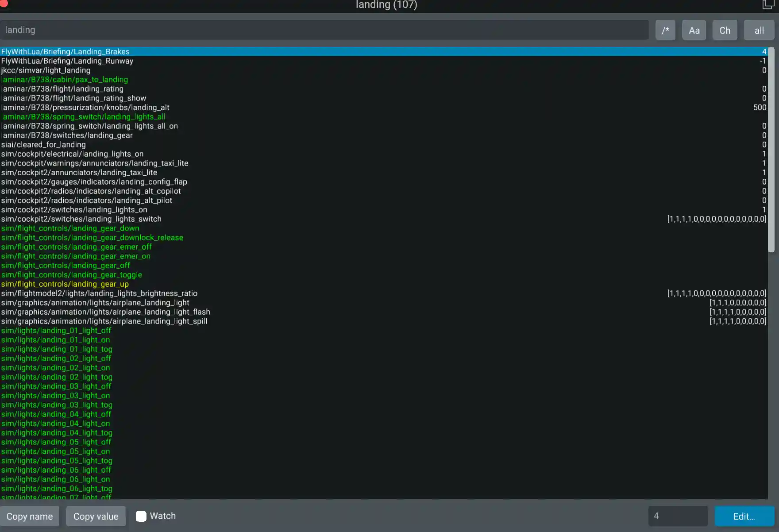
Task: Select sim/lights/landing_02_light_on command
Action: [x=384, y=367]
